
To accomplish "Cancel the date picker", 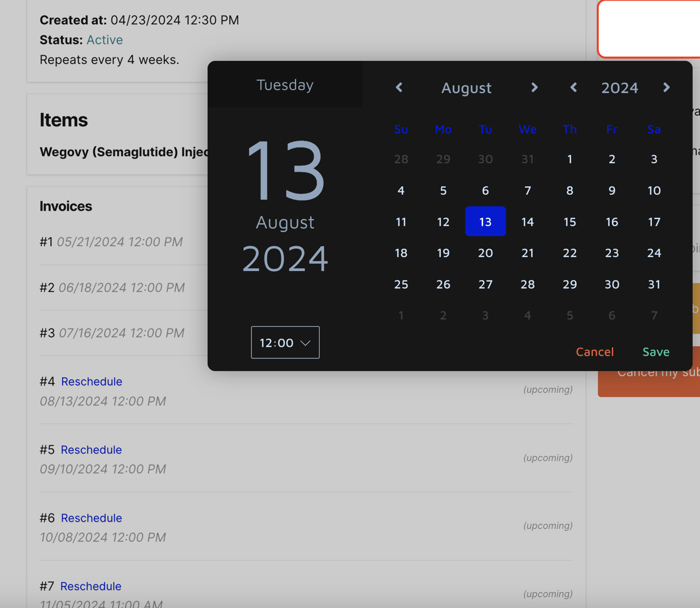I will (x=594, y=352).
